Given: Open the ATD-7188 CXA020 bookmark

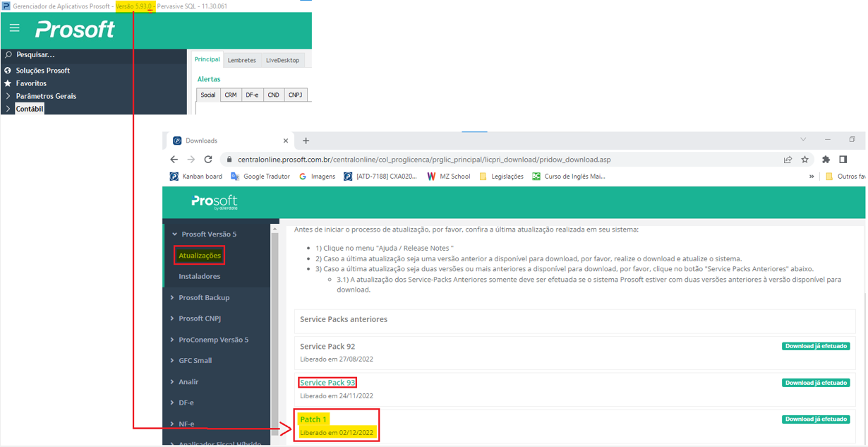Looking at the screenshot, I should [380, 177].
